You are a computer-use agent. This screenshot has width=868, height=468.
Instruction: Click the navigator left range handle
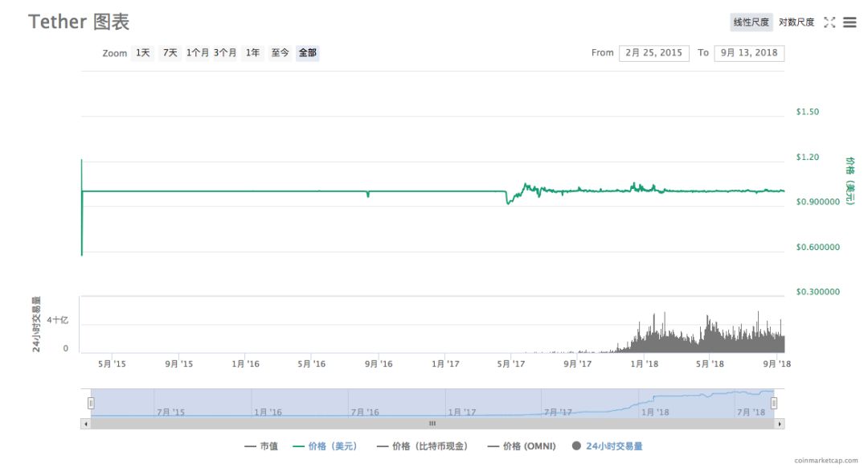pos(91,403)
